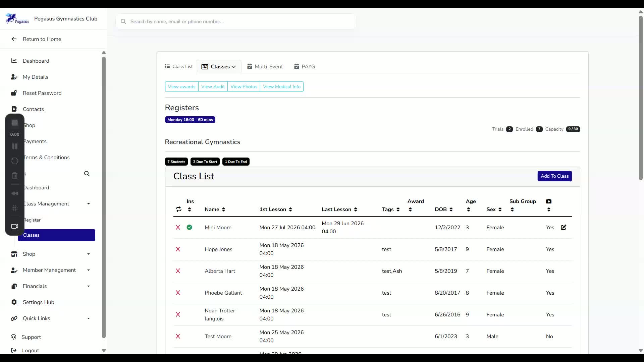Screen dimensions: 644x362
Task: Click the Add To Class button
Action: pyautogui.click(x=555, y=176)
